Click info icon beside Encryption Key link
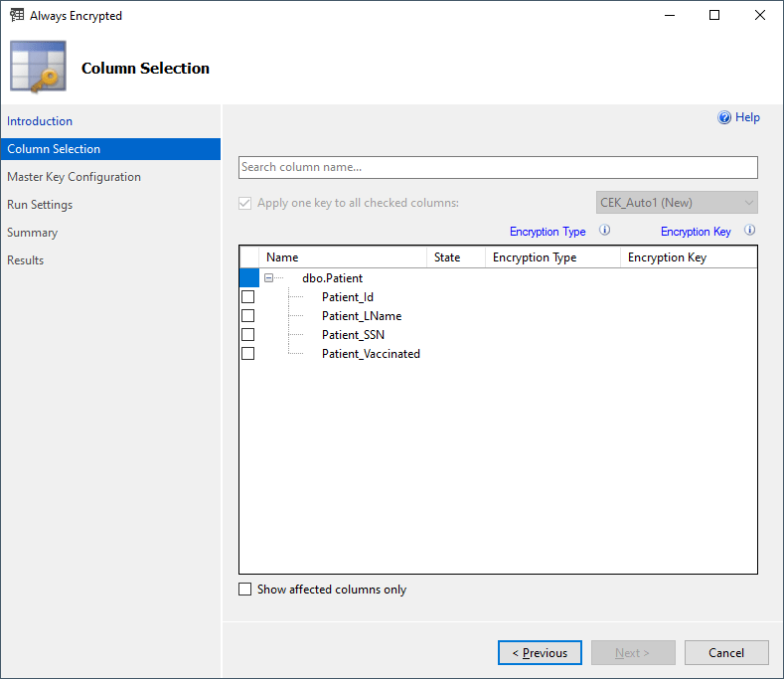784x679 pixels. click(750, 231)
